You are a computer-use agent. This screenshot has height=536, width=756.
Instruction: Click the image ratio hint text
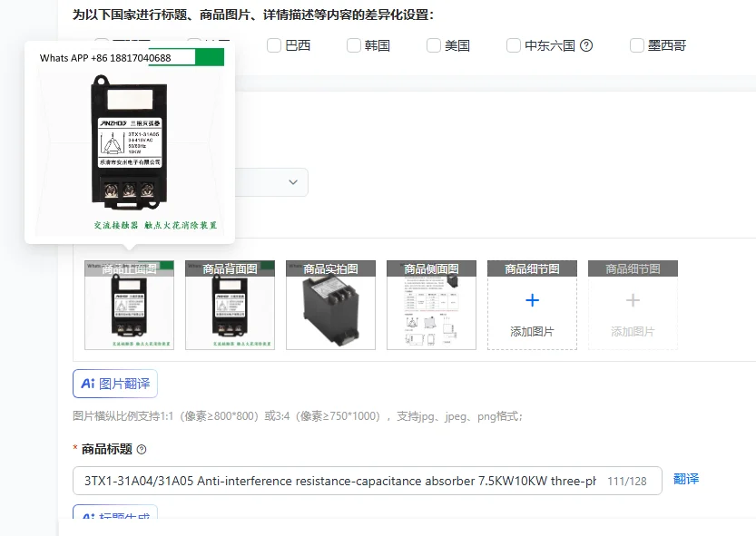[298, 416]
